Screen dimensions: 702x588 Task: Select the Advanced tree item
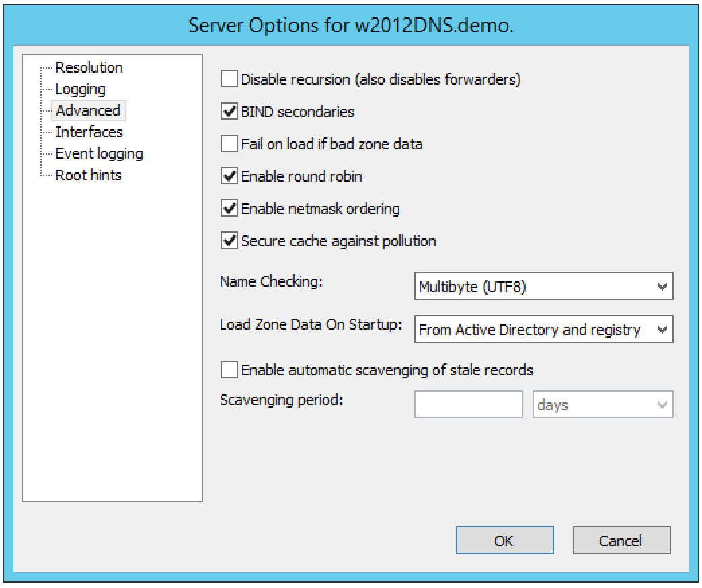point(88,110)
